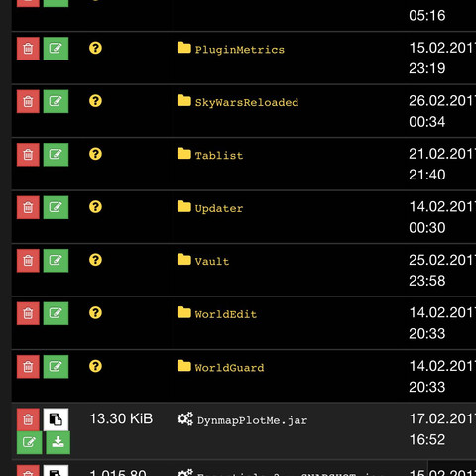Open the Vault folder

point(212,262)
